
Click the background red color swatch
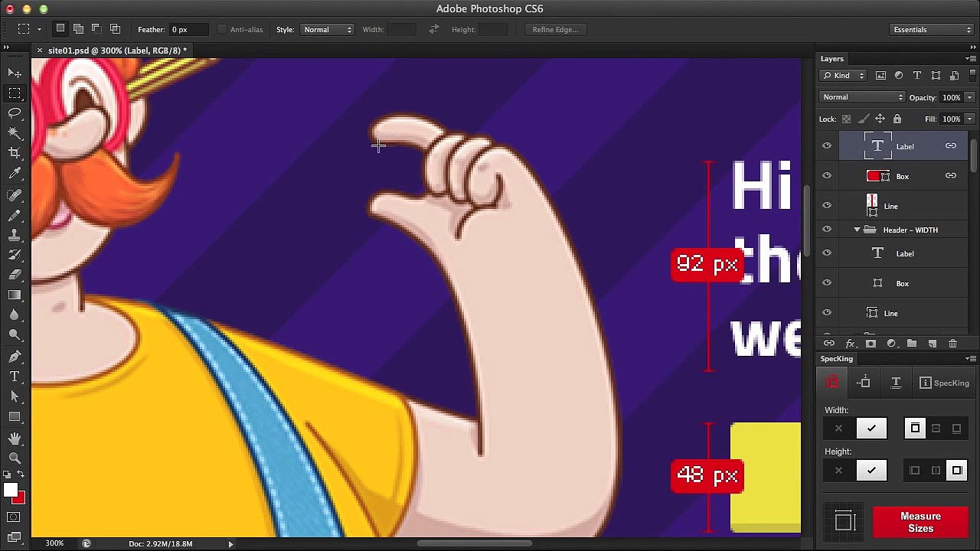(21, 500)
